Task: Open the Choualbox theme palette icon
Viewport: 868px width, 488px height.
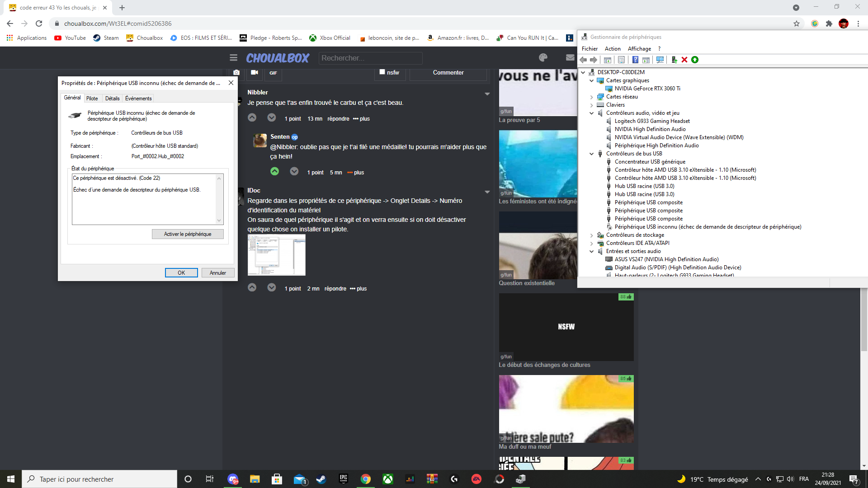Action: (x=543, y=57)
